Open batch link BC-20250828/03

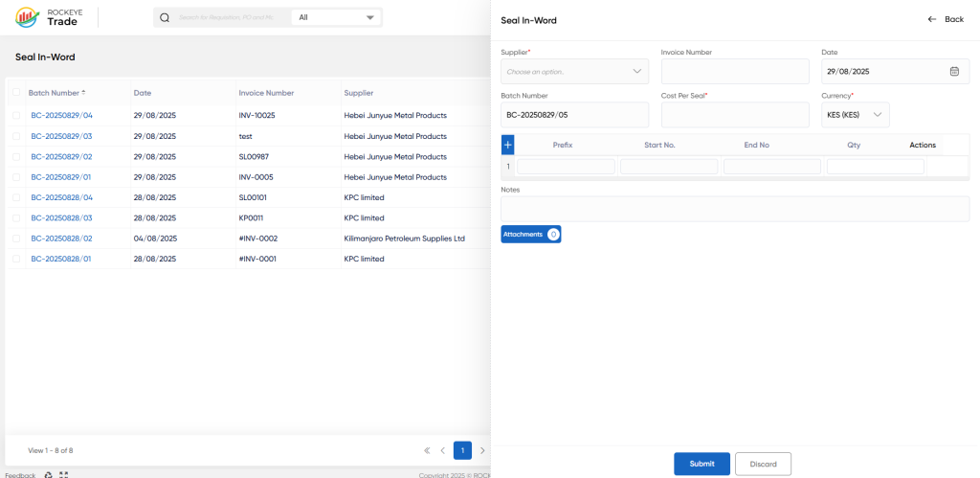[x=62, y=217]
